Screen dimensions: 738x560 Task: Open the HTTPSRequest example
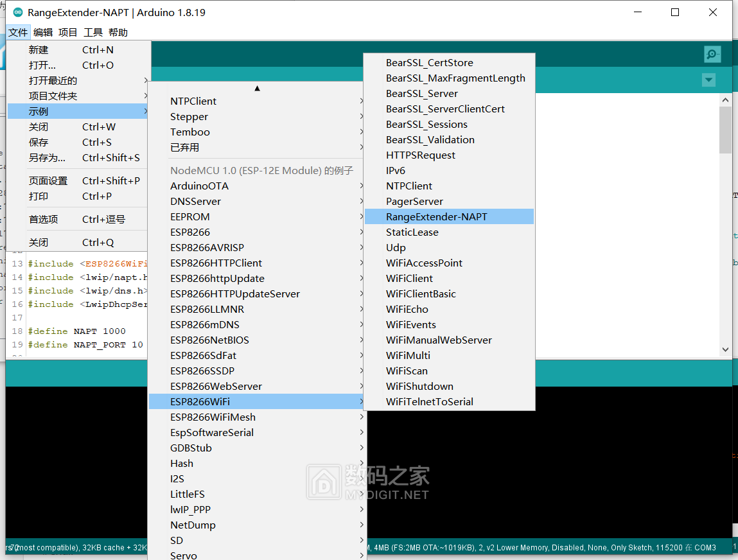pos(450,155)
